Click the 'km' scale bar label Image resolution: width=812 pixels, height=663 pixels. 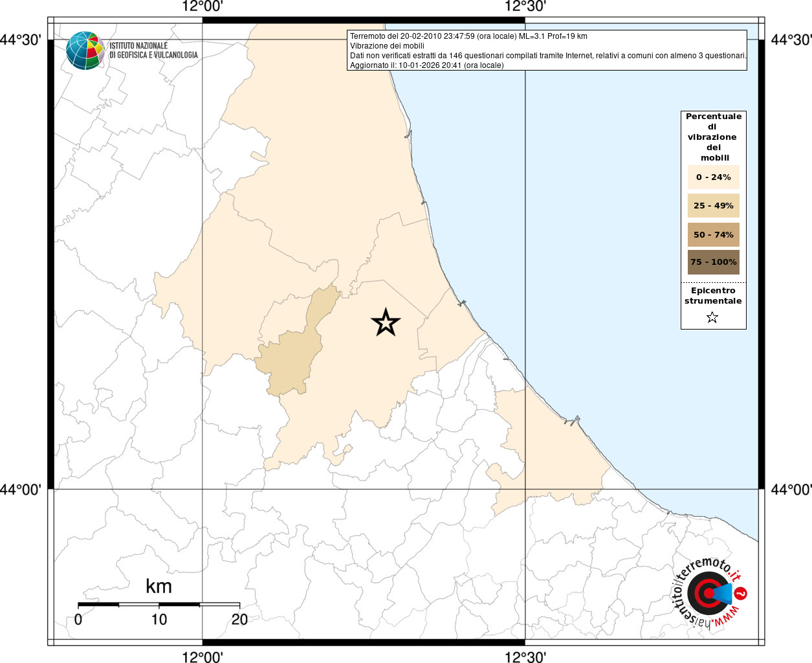click(x=159, y=587)
